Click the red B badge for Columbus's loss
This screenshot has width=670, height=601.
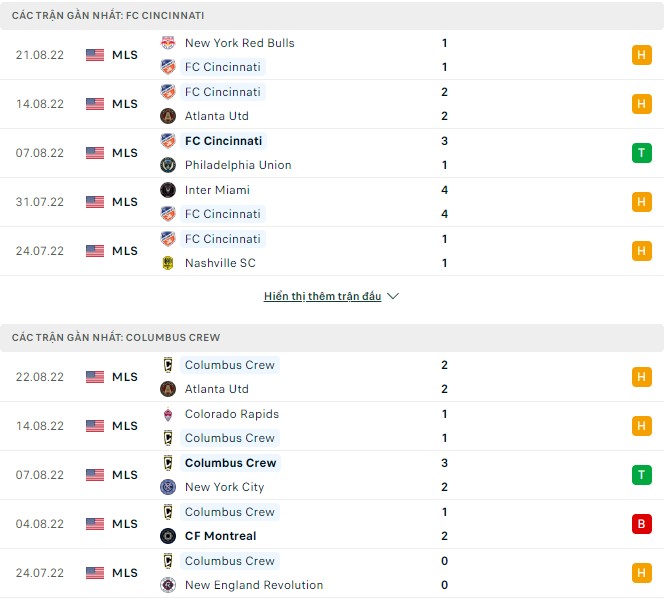[641, 524]
